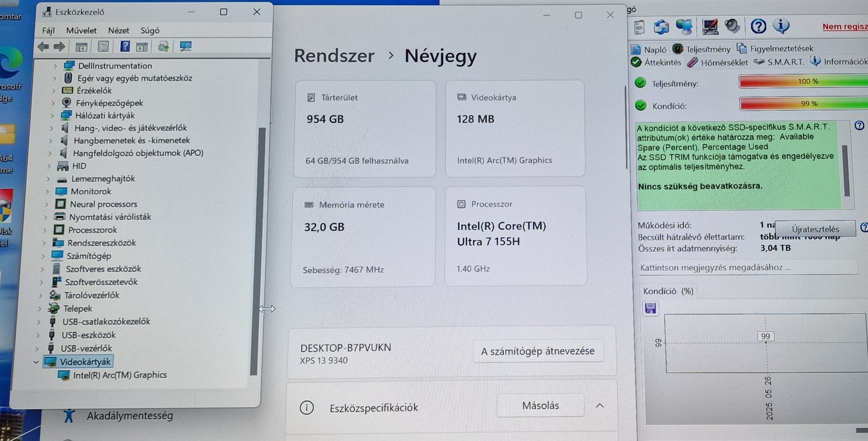Screen dimensions: 868x441
Task: Expand the DellInstrumentation node arrow
Action: click(55, 66)
